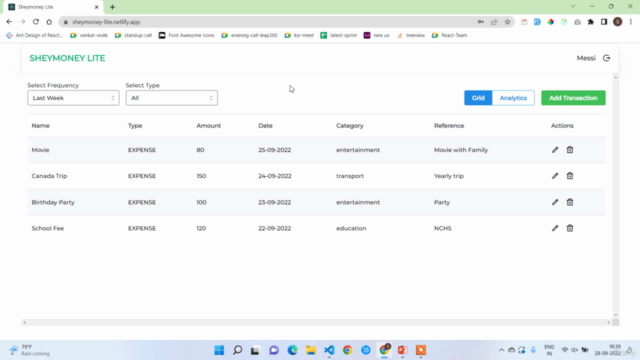Open the React-Team bookmark

(x=449, y=36)
